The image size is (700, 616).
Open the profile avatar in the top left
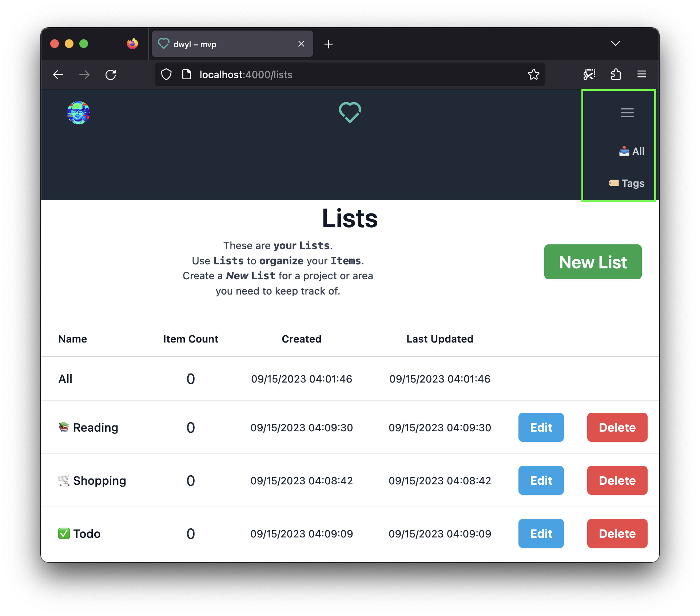[78, 113]
